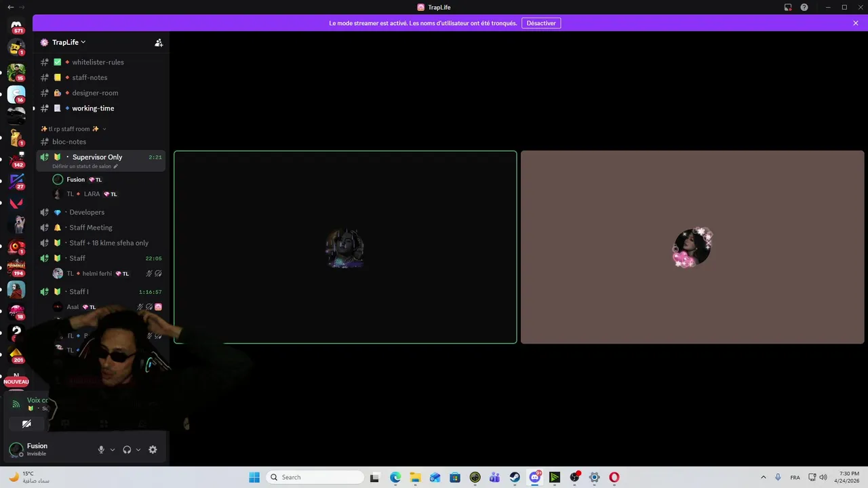
Task: Open the server icon with badge 194
Action: 16,268
